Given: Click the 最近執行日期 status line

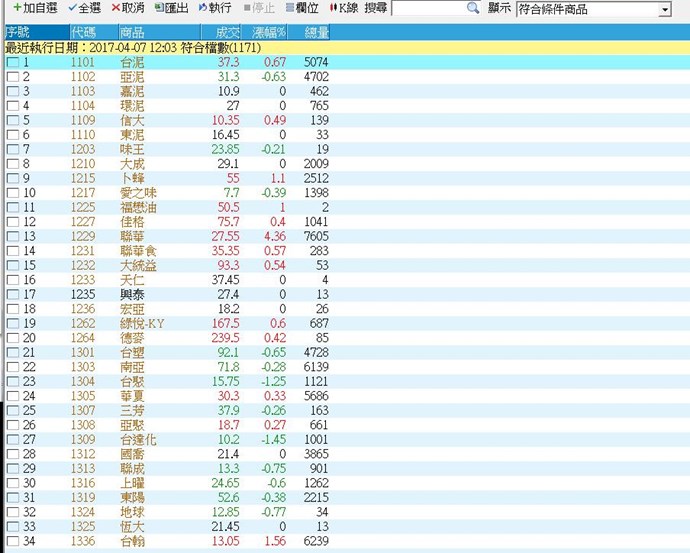Looking at the screenshot, I should pyautogui.click(x=133, y=48).
